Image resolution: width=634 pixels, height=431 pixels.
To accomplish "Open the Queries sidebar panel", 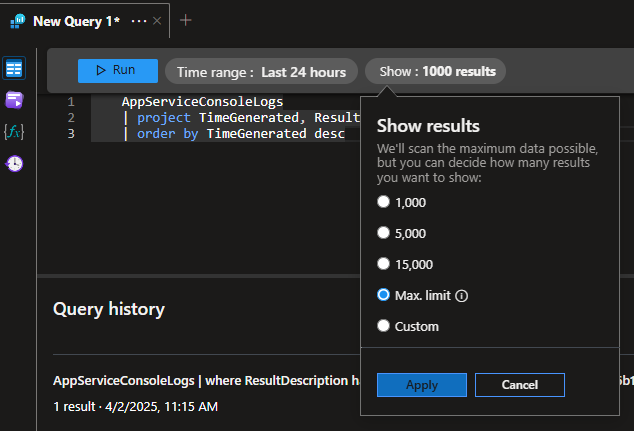I will click(x=14, y=100).
